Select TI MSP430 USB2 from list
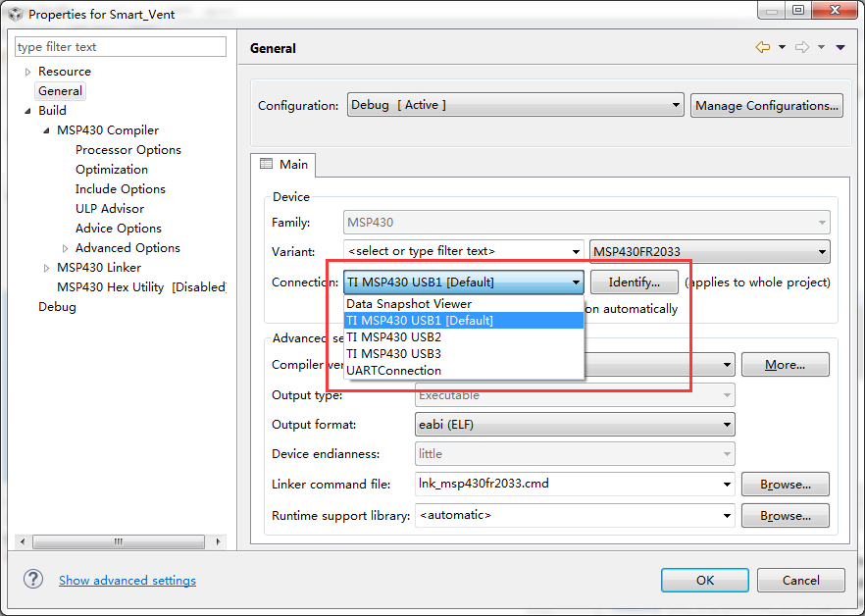 click(x=393, y=336)
